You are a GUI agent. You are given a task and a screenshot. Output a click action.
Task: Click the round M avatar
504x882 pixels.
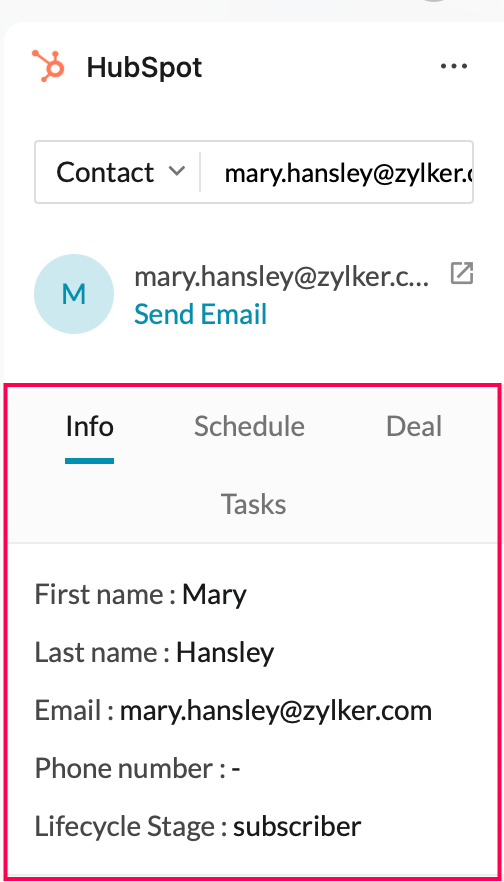(74, 294)
